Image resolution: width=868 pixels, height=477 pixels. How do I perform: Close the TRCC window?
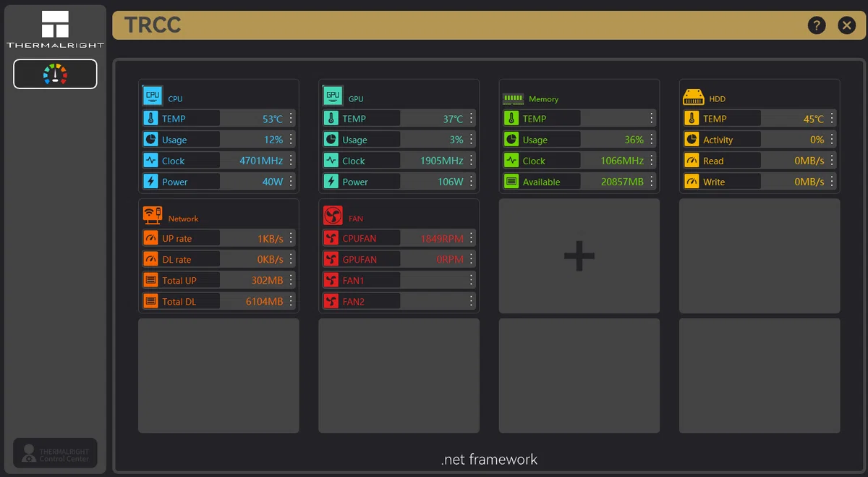pos(846,25)
